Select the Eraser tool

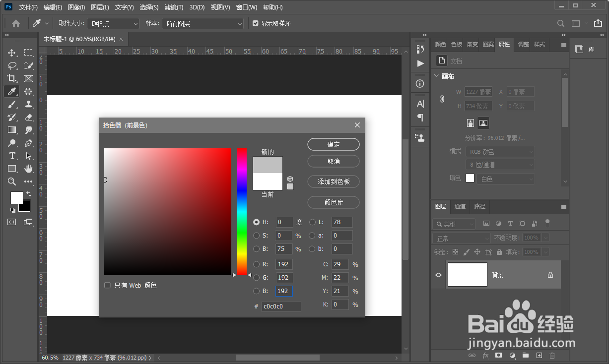[x=28, y=117]
